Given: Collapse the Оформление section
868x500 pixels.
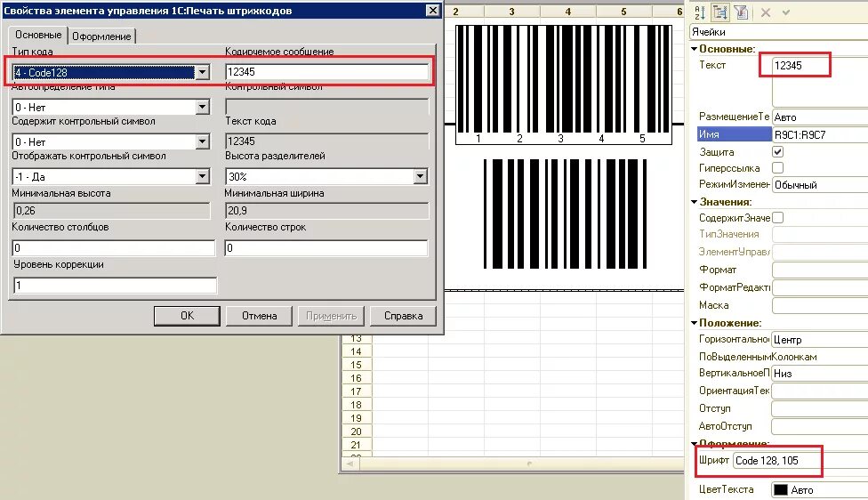Looking at the screenshot, I should (695, 444).
